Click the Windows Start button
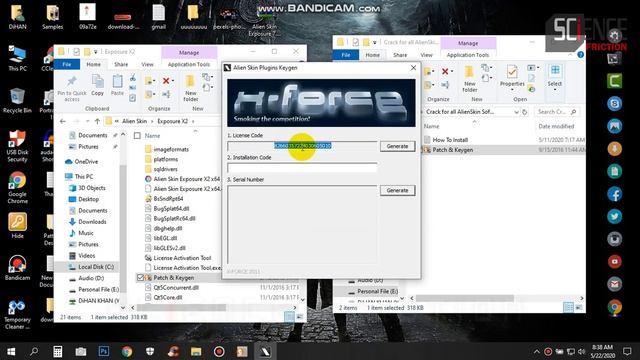The image size is (640, 360). point(11,351)
